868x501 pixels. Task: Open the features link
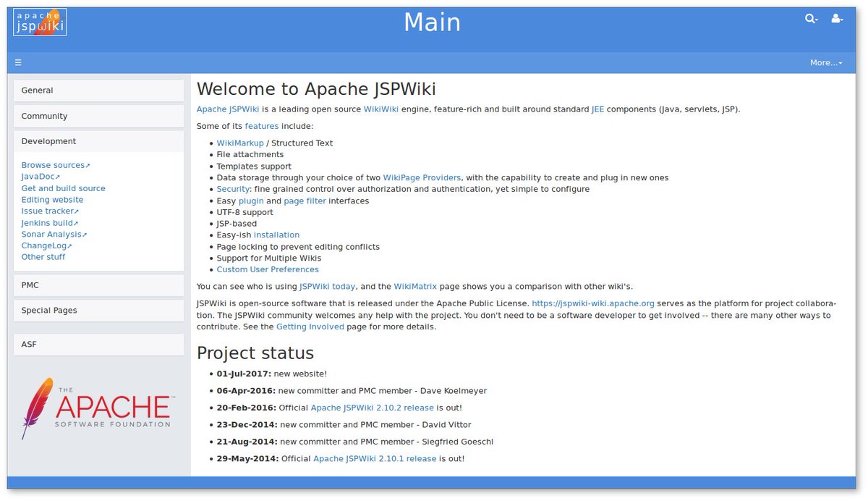pyautogui.click(x=262, y=126)
